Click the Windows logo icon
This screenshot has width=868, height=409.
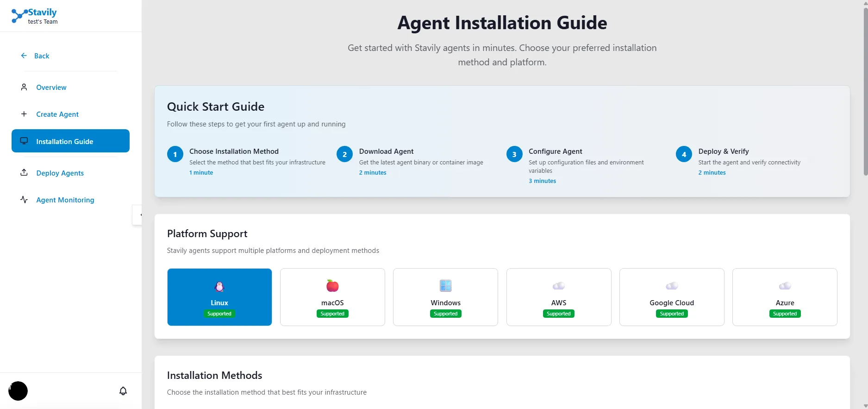445,286
